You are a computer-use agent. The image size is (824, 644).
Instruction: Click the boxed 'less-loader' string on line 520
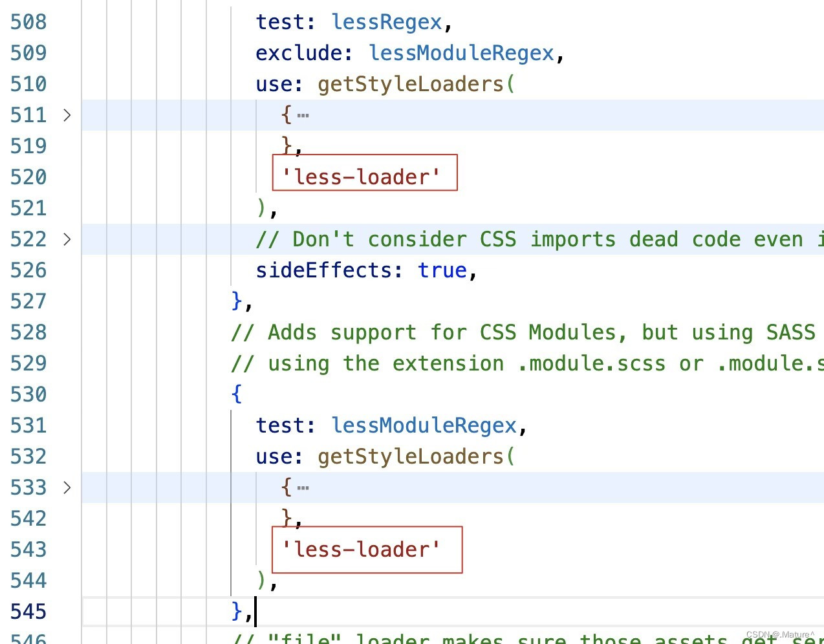click(360, 176)
